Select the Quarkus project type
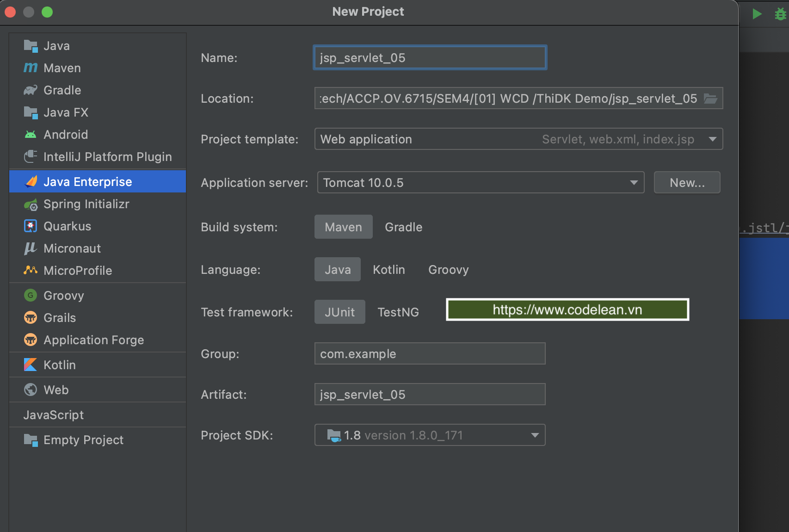The image size is (789, 532). (68, 226)
